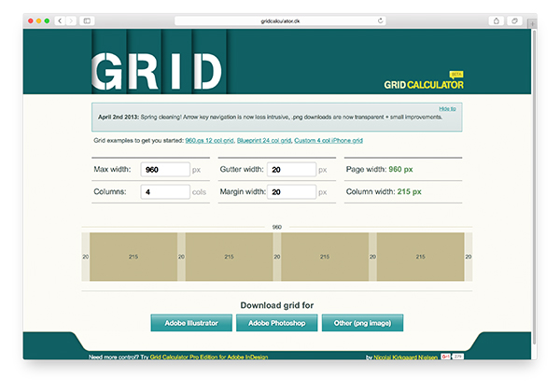560x392 pixels.
Task: Open the Custom 4 col iPhone grid example
Action: [329, 141]
